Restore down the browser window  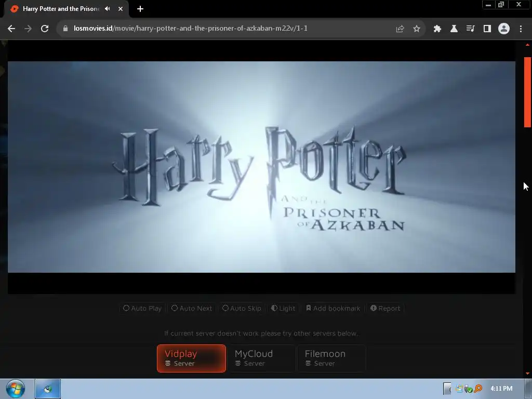coord(501,5)
